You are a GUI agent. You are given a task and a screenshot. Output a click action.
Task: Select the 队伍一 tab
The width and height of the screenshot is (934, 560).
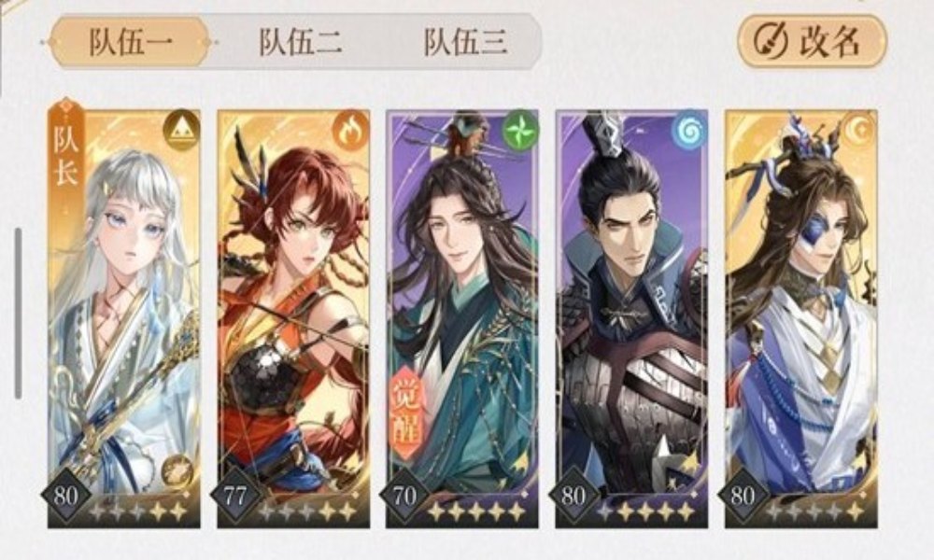[130, 42]
